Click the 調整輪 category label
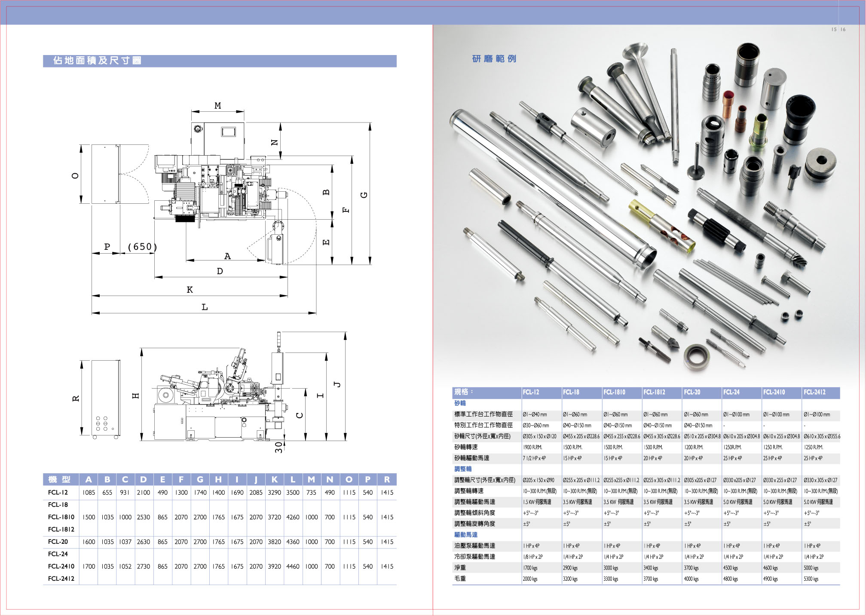866x616 pixels. coord(463,469)
